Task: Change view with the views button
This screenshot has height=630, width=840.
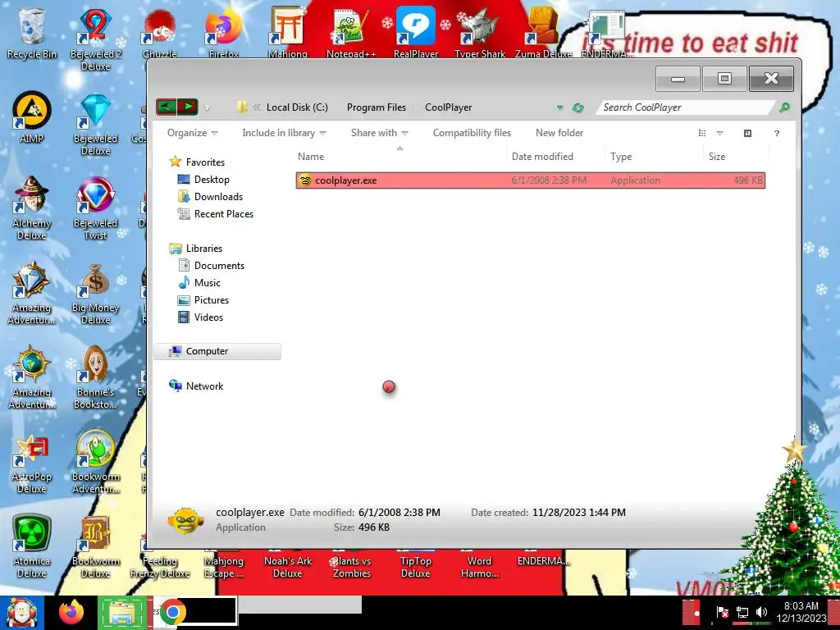Action: (x=702, y=133)
